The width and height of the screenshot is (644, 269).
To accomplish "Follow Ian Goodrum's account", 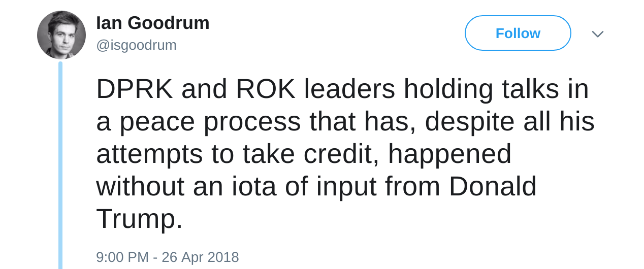I will [x=518, y=33].
